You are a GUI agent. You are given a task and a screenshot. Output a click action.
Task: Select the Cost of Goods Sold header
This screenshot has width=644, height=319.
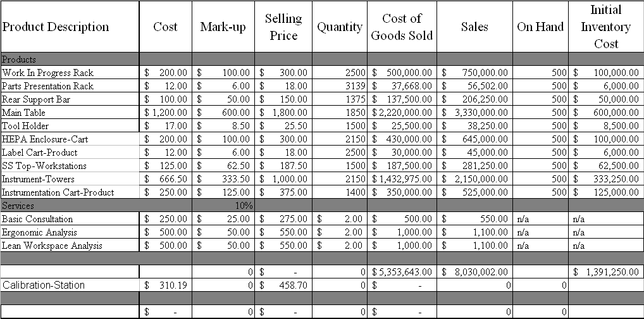402,27
